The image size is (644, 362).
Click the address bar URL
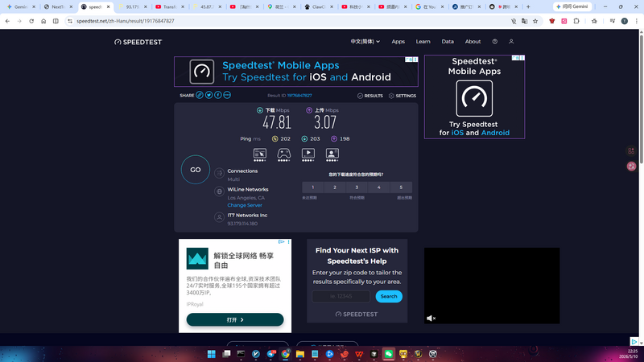tap(126, 21)
